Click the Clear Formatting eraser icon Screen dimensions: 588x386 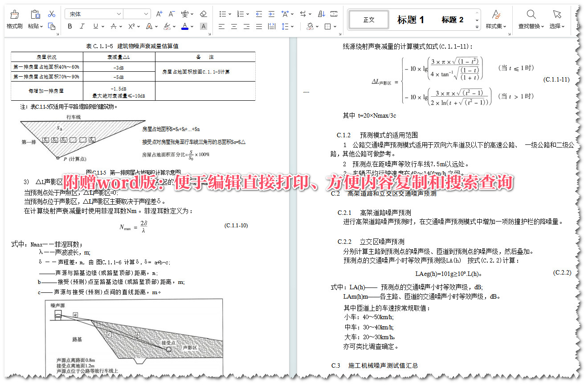point(204,14)
